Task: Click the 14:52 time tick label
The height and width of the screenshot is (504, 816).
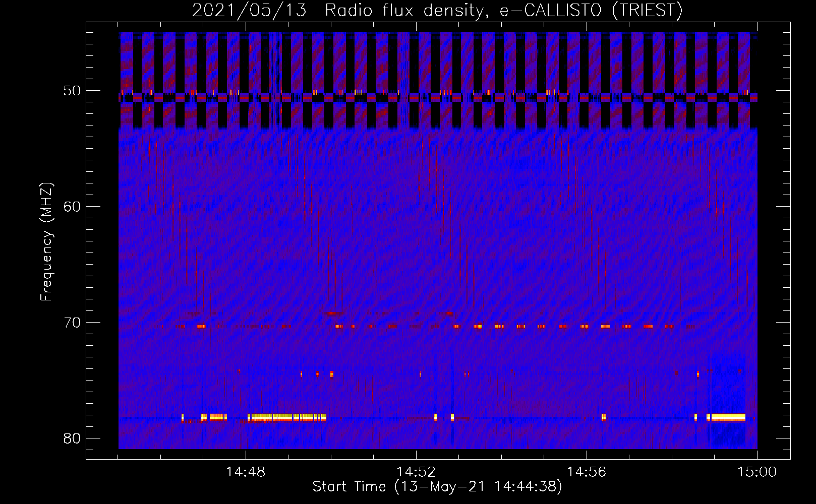Action: (x=416, y=472)
